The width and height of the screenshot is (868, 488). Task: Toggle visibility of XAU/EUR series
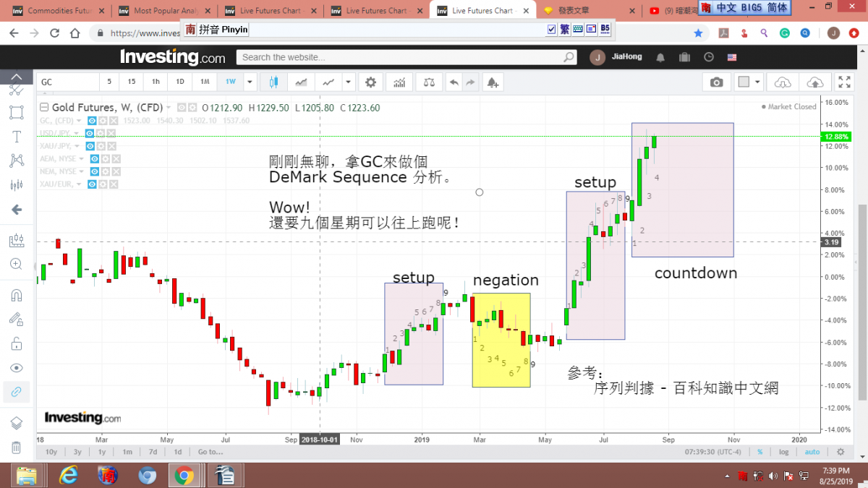(92, 184)
